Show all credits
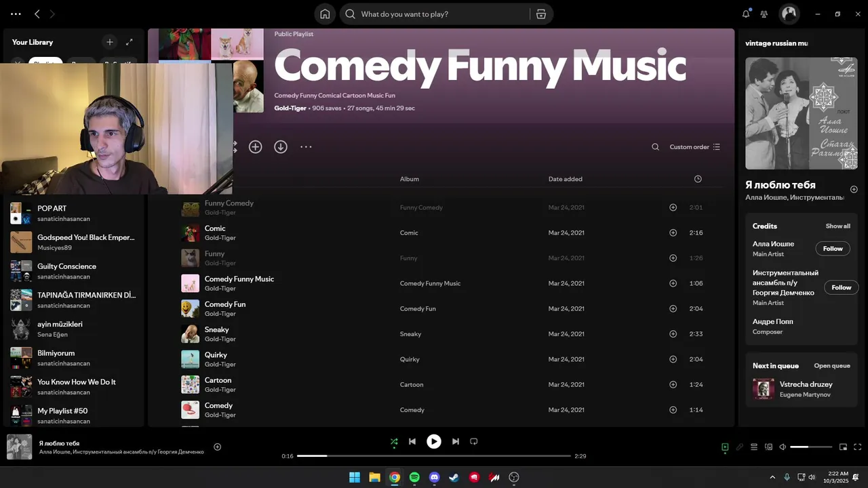The image size is (868, 488). [837, 226]
